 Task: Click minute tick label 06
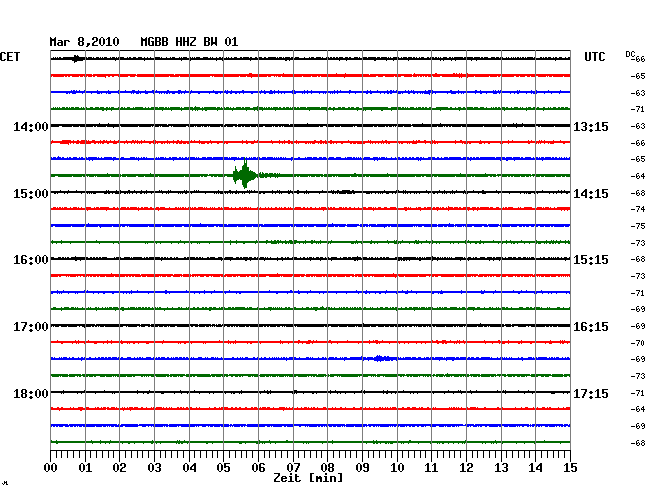[x=258, y=468]
